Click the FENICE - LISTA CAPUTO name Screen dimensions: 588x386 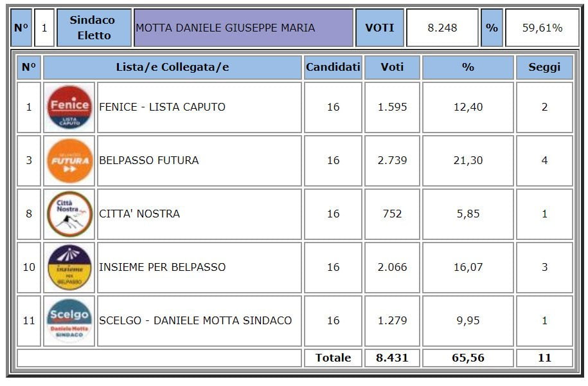163,107
